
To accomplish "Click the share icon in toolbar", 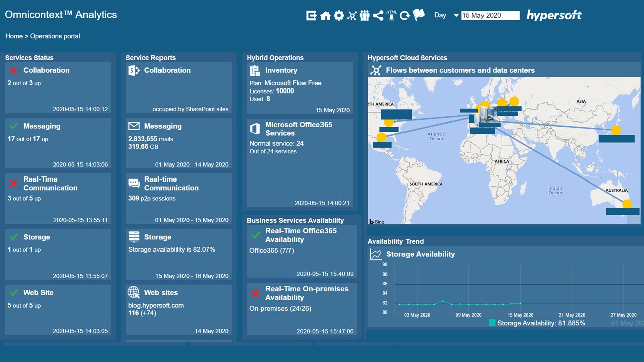I will (378, 16).
